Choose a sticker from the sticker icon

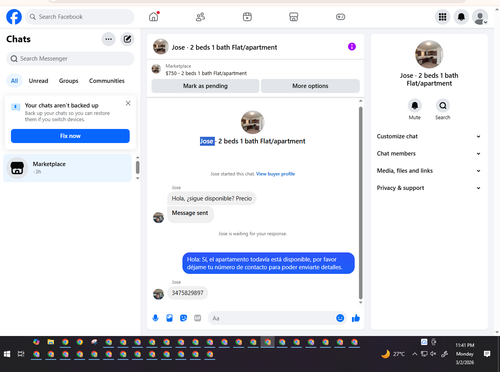point(183,318)
